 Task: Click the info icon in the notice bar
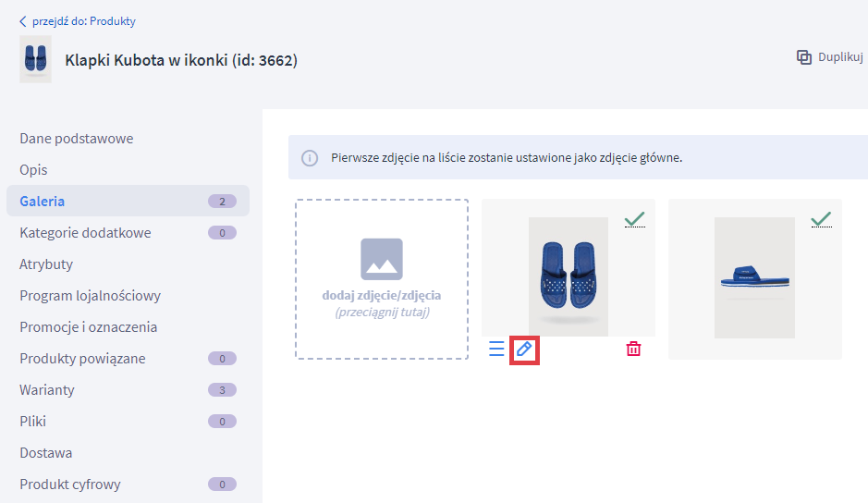[x=310, y=157]
